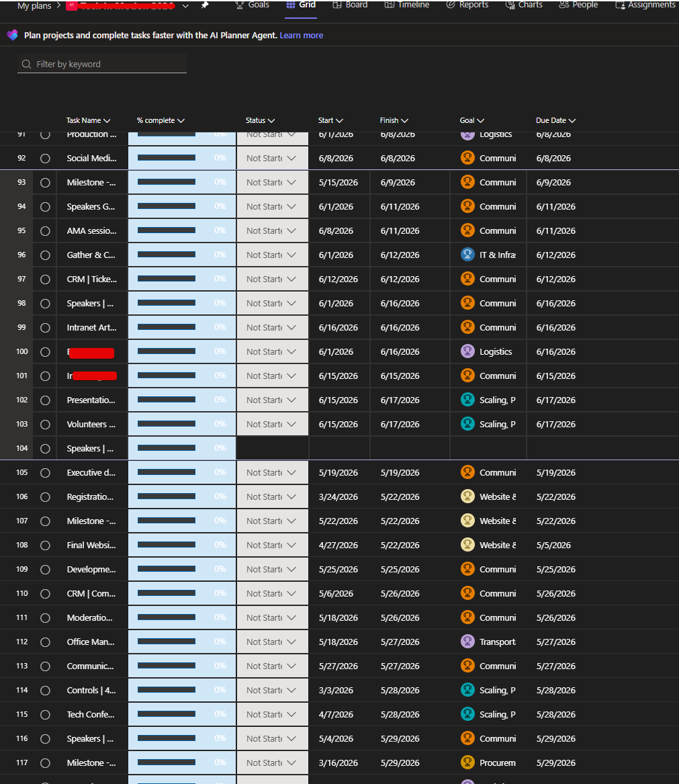Screen dimensions: 679x784
Task: Click the orange goal icon in row 94
Action: pos(467,206)
